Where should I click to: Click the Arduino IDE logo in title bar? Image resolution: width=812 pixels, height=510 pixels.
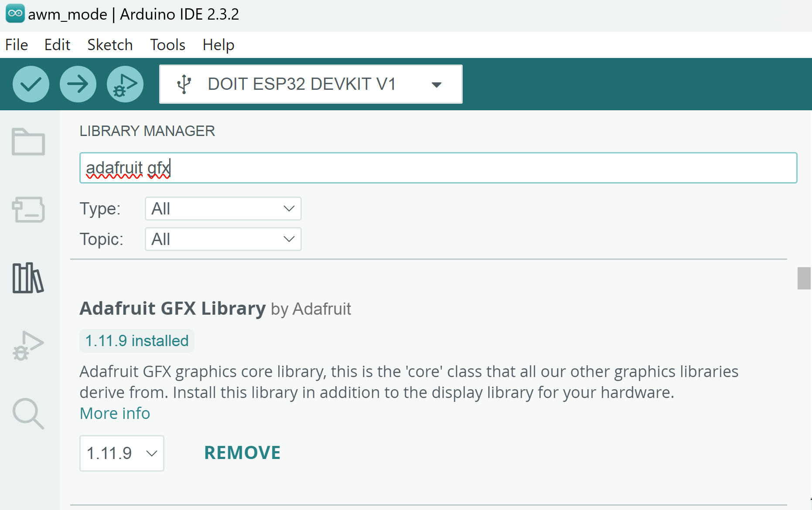(x=15, y=14)
